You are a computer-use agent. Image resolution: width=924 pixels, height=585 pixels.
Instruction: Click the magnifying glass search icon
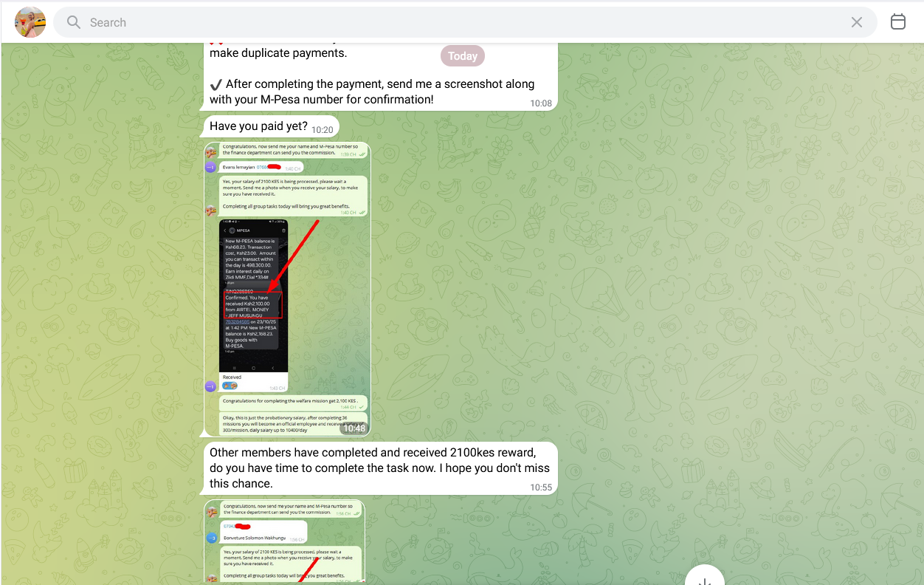74,22
